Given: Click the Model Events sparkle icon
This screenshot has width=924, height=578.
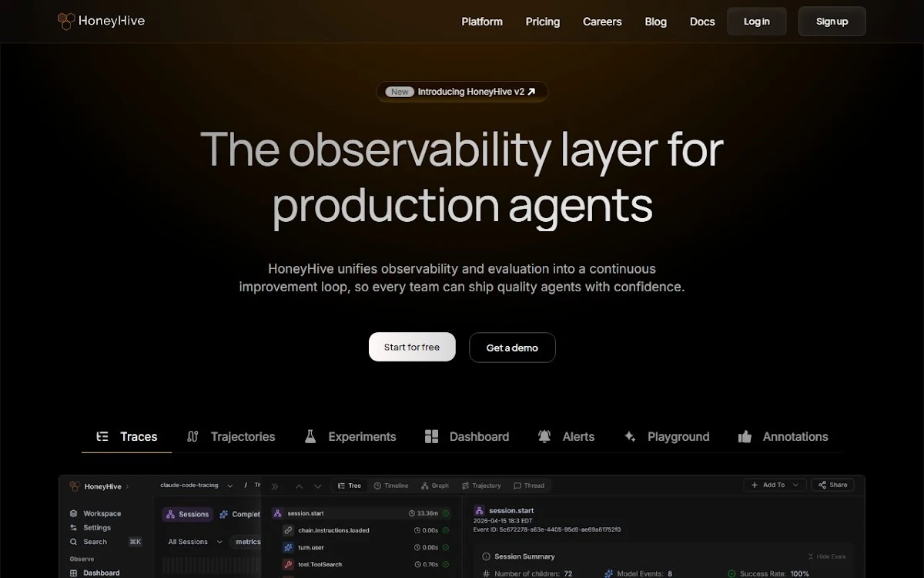Looking at the screenshot, I should click(x=608, y=573).
